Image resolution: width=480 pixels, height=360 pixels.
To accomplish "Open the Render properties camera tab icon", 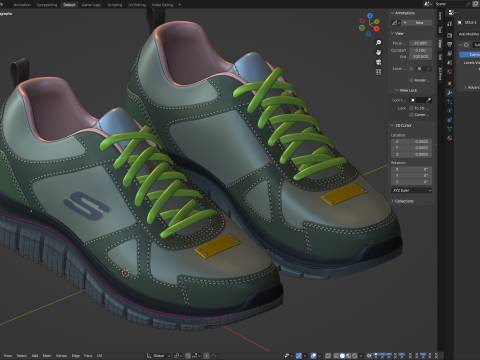I will pos(449,35).
